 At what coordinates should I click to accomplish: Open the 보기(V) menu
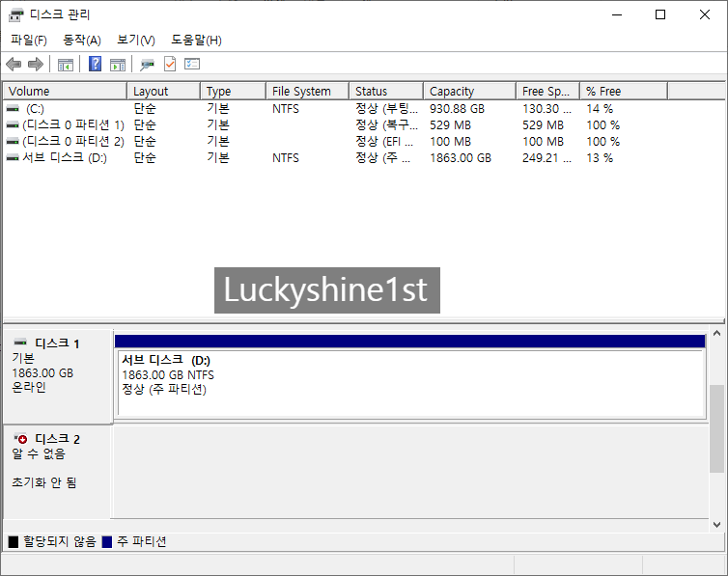point(135,40)
